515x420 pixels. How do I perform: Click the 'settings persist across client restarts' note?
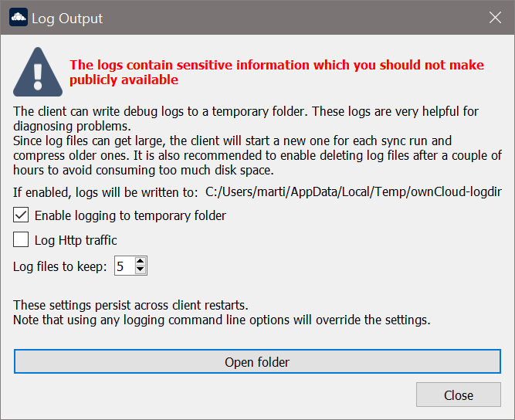[130, 305]
